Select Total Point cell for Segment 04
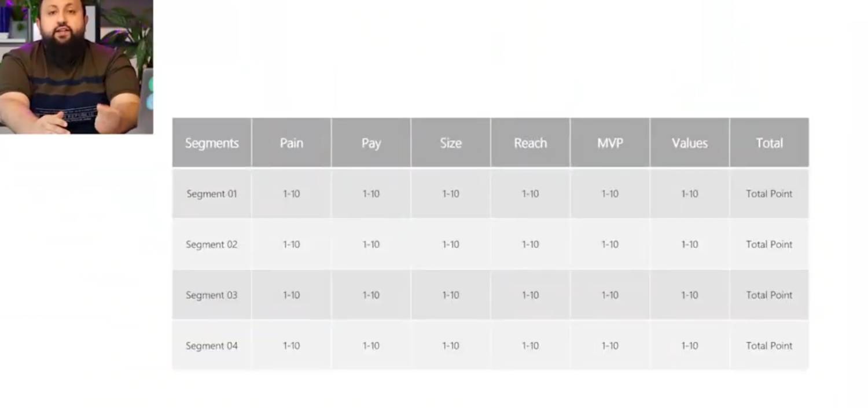The width and height of the screenshot is (868, 408). pos(769,345)
